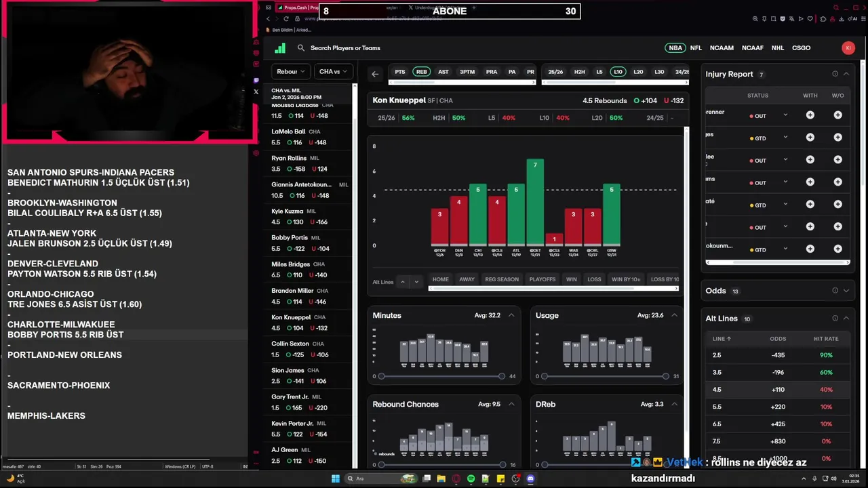Viewport: 868px width, 488px height.
Task: Add second injury row GTD to WITH filter
Action: (810, 138)
